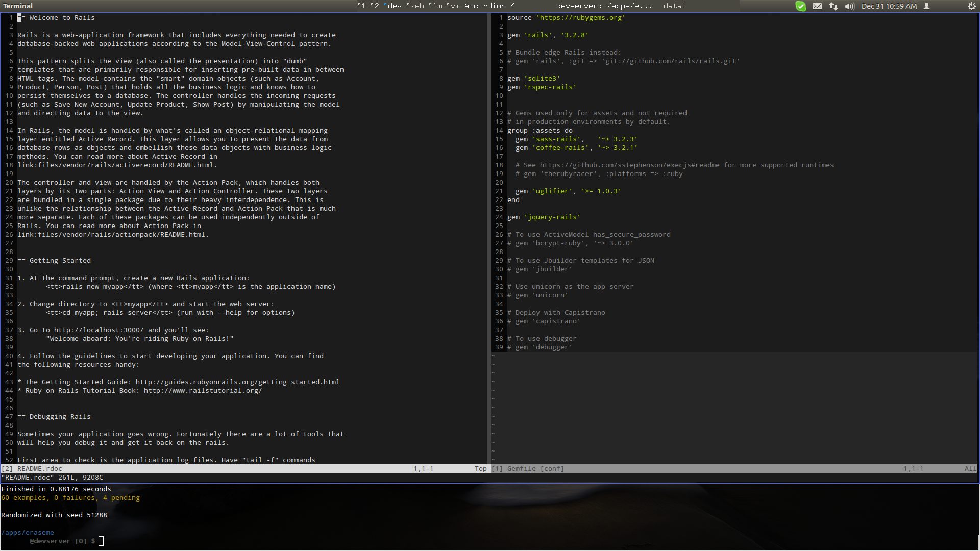Click the Terminal title in top bar
Viewport: 980px width, 551px height.
tap(18, 6)
